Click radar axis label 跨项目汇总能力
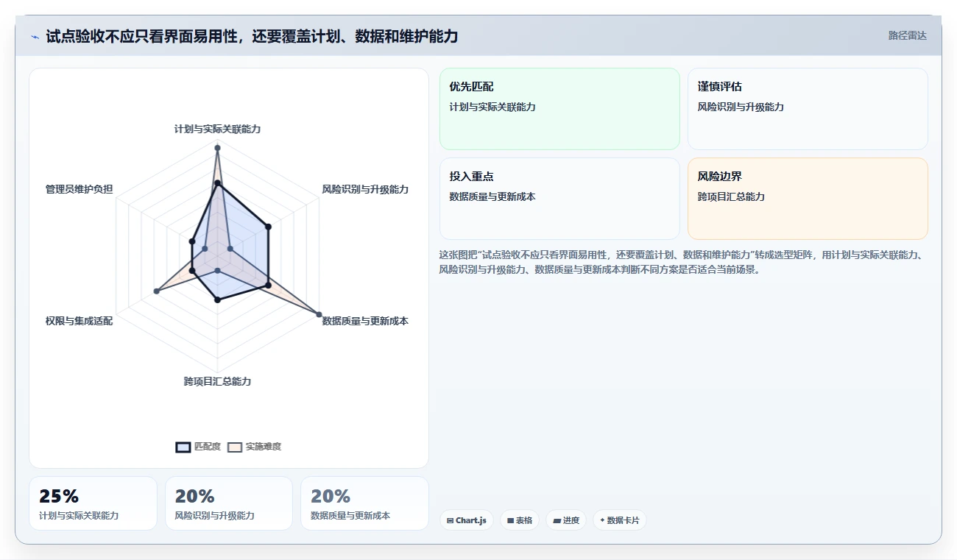957x560 pixels. tap(217, 381)
